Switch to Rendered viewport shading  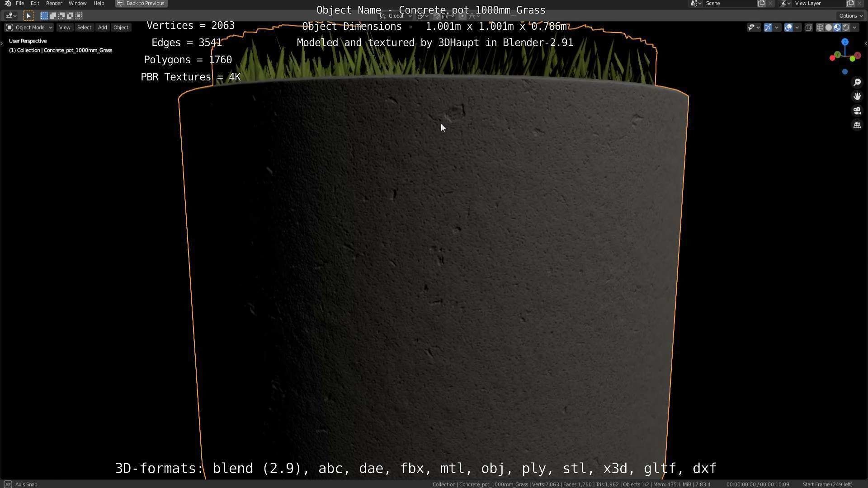click(845, 28)
